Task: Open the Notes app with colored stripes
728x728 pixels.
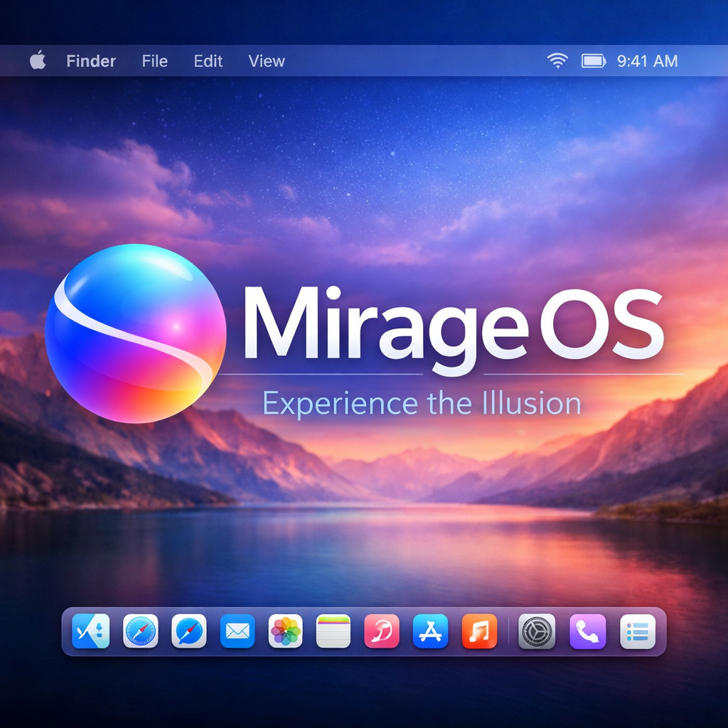Action: [333, 631]
